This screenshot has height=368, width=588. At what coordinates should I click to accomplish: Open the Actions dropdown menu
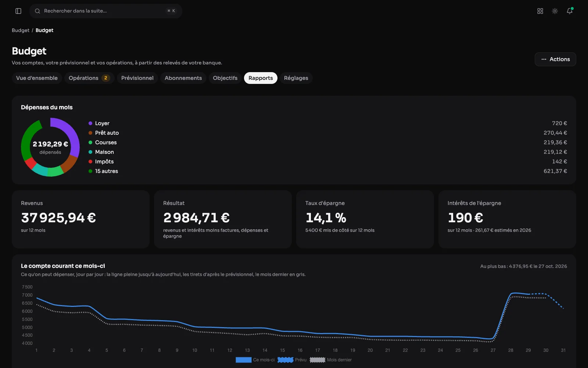click(555, 59)
